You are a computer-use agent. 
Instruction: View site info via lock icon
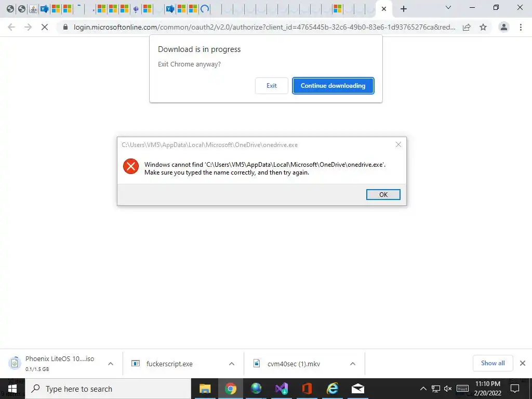[65, 27]
